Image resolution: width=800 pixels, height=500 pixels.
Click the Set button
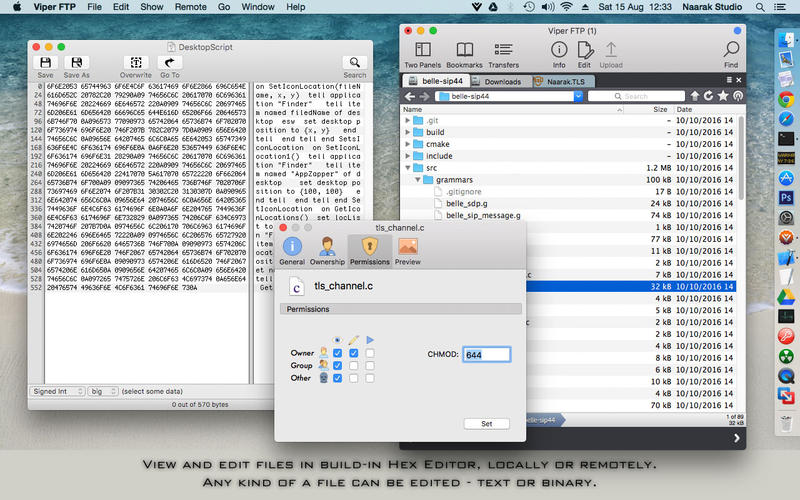pos(487,423)
